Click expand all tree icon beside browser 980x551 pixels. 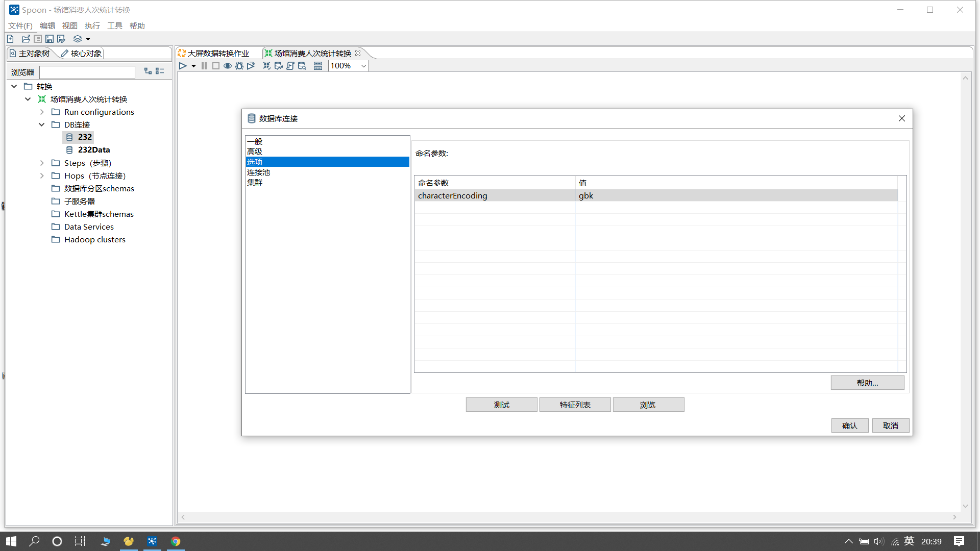tap(148, 71)
